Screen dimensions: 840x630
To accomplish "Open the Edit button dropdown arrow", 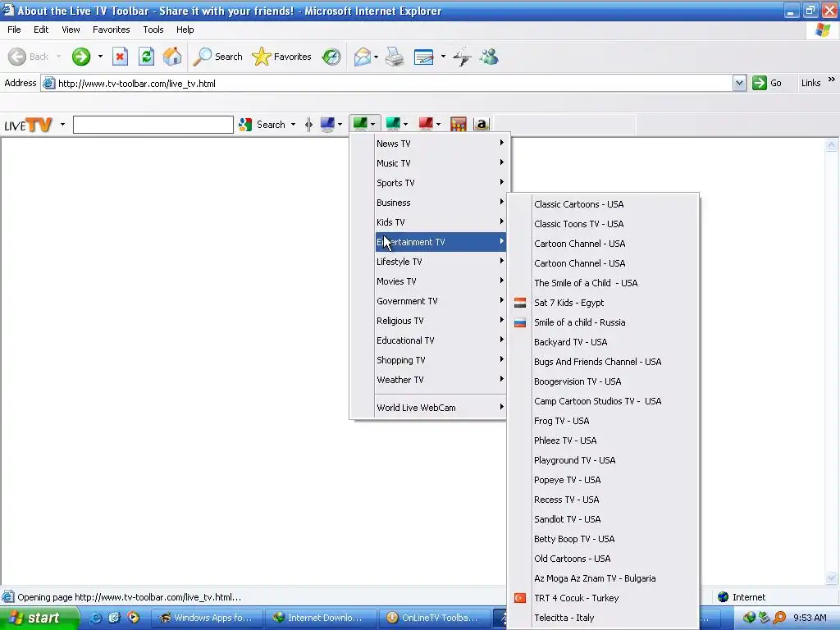I will pos(443,57).
